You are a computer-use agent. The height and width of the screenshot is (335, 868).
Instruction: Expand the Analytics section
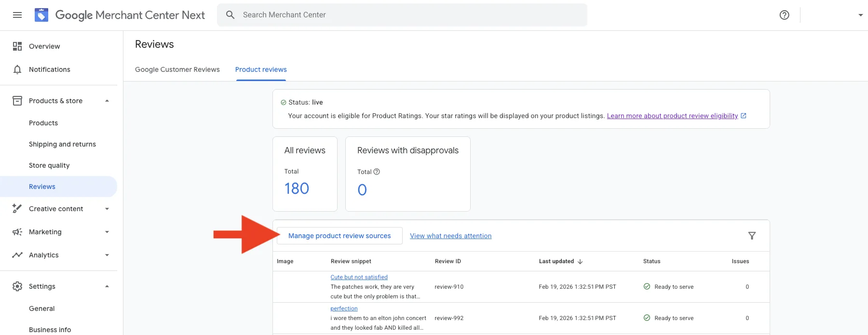107,255
